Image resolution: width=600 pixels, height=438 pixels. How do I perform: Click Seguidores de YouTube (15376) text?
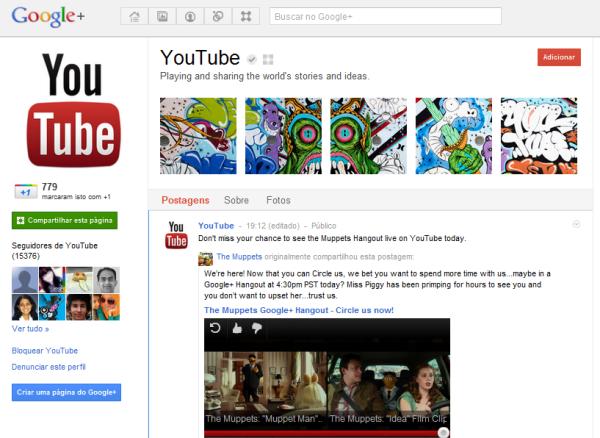[x=55, y=251]
